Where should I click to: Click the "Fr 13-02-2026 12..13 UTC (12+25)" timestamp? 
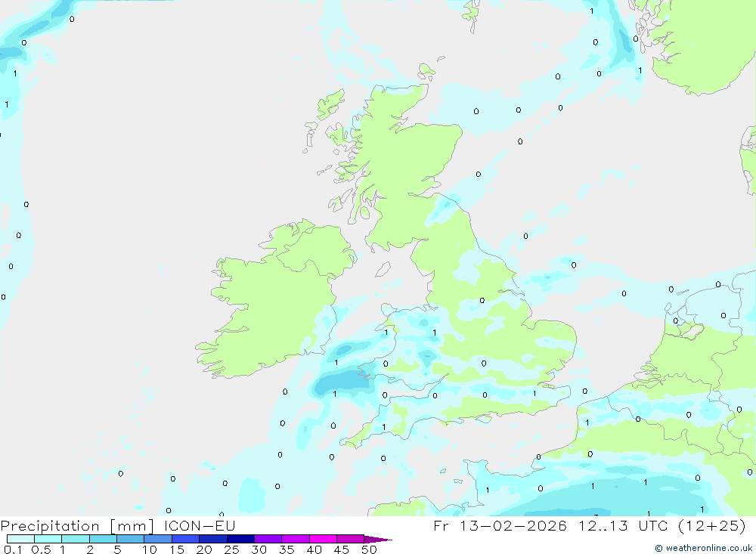click(590, 526)
